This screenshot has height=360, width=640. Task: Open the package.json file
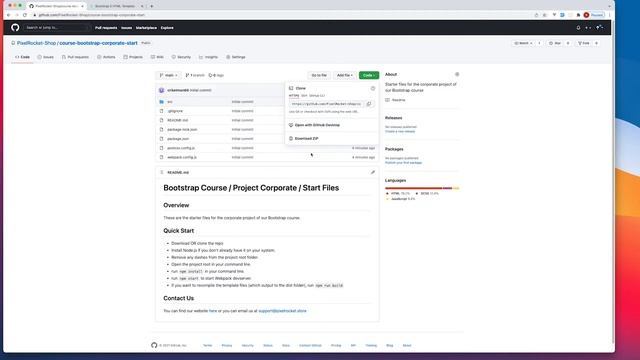coord(178,139)
